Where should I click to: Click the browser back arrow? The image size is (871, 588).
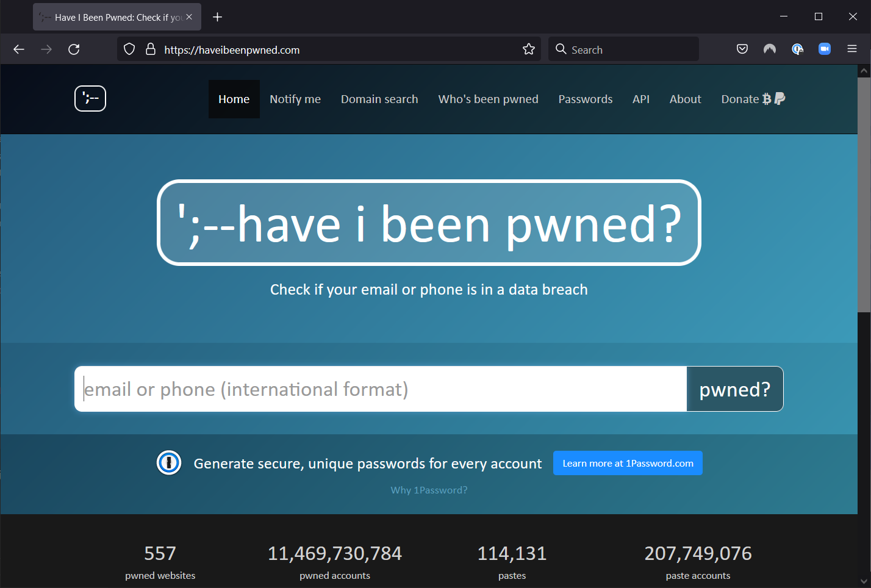click(19, 49)
